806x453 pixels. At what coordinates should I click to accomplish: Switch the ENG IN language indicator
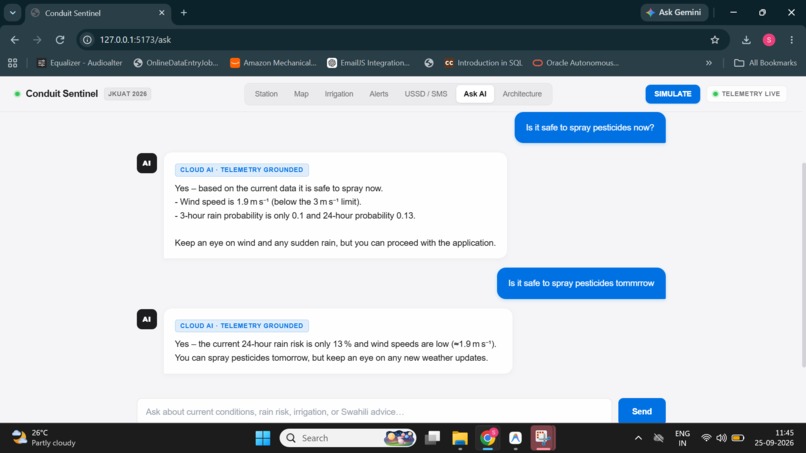(x=682, y=438)
